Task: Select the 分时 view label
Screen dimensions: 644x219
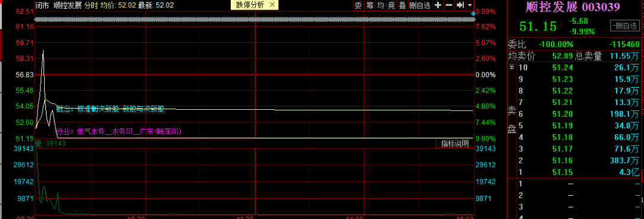Action: coord(91,5)
